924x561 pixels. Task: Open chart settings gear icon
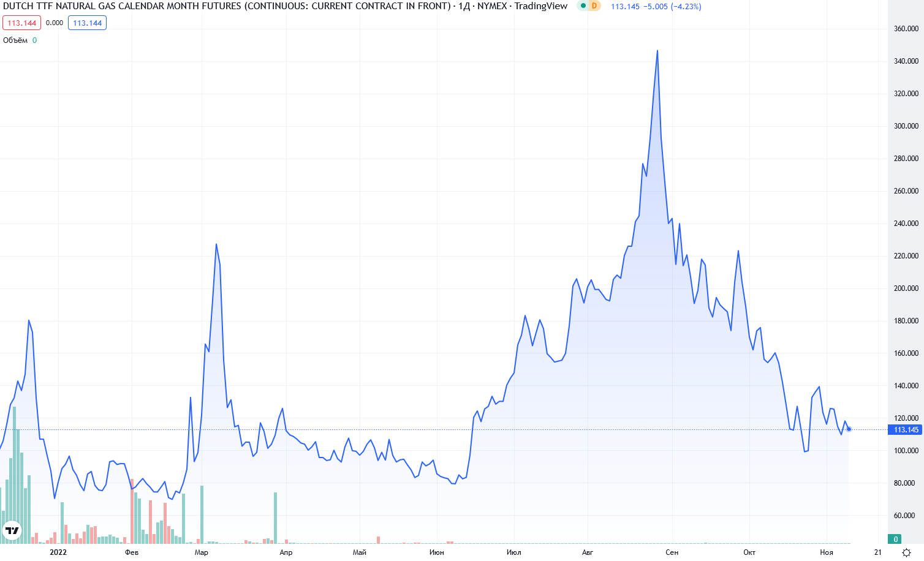coord(906,552)
